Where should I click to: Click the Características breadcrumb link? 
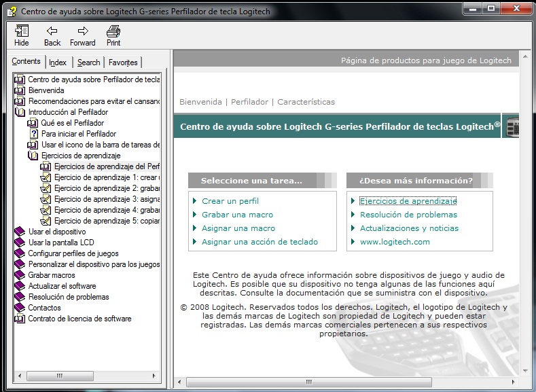306,102
